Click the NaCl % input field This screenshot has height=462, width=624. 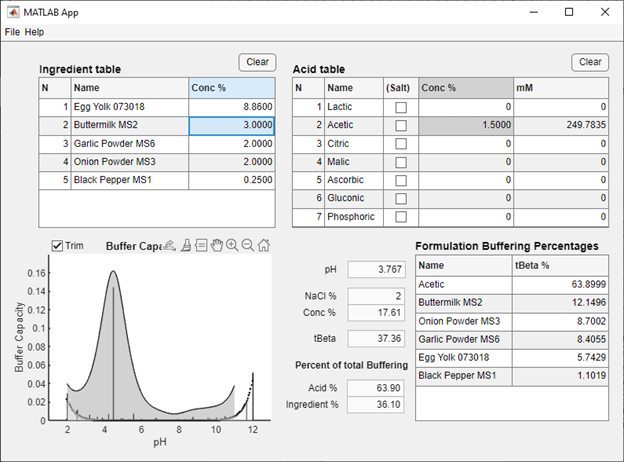(x=376, y=296)
